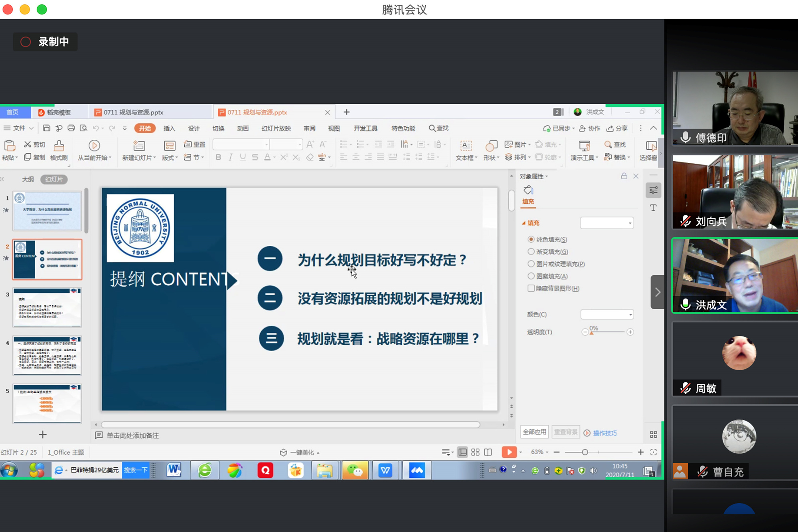Switch to the Outline (大纲) tab
The width and height of the screenshot is (798, 532).
(x=28, y=179)
